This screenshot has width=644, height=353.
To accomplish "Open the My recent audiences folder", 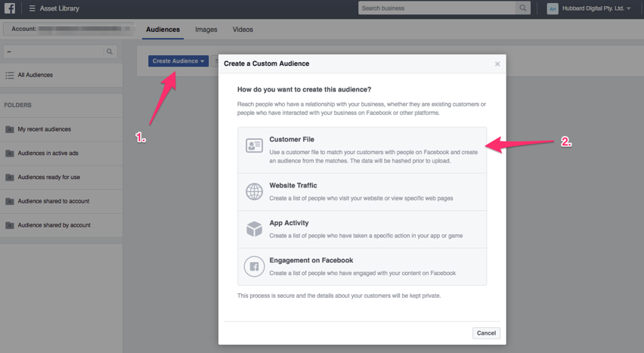I will [61, 129].
